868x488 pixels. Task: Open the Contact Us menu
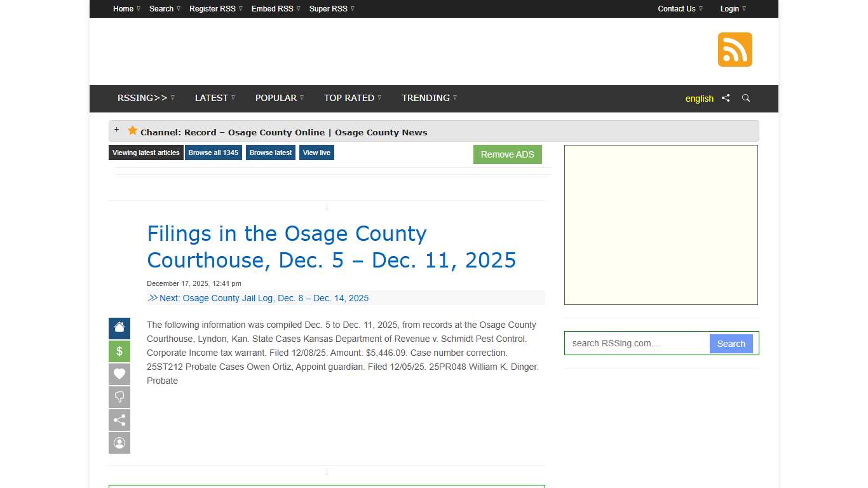tap(676, 8)
